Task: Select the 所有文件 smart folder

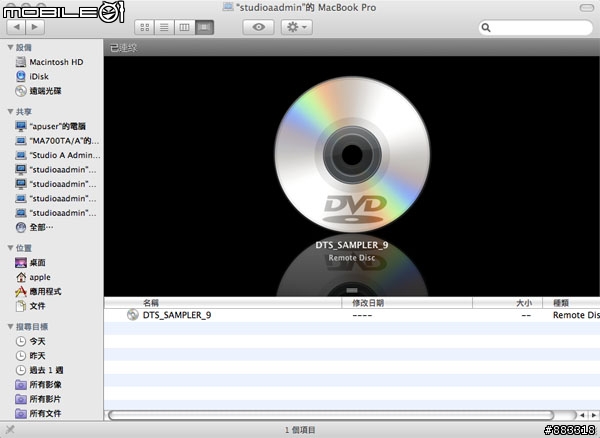Action: pos(38,414)
